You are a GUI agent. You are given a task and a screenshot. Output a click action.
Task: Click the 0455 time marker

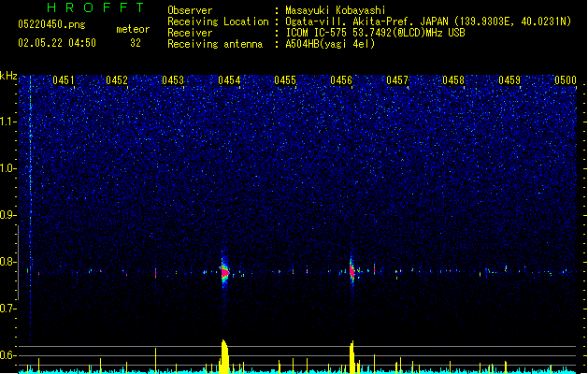(x=285, y=80)
